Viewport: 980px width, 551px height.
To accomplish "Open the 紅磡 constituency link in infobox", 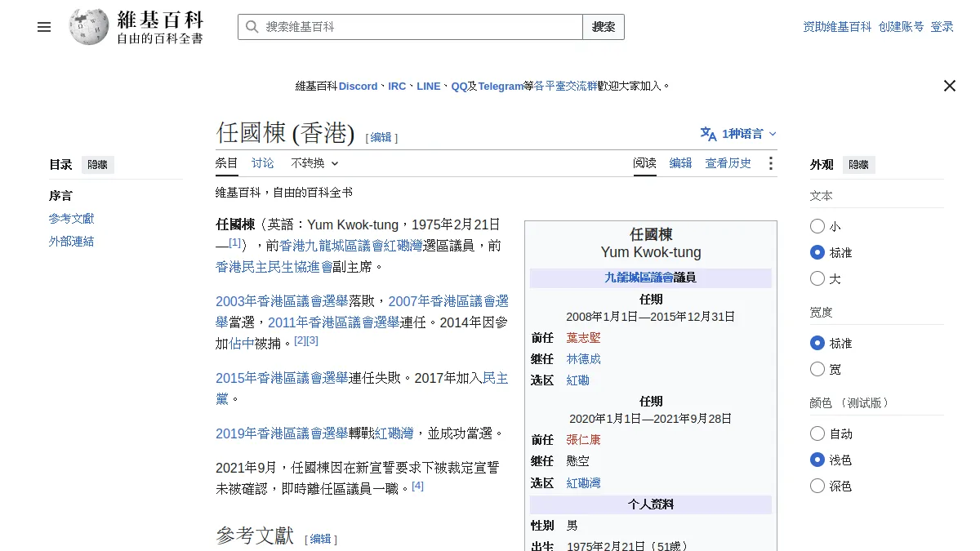I will click(577, 380).
